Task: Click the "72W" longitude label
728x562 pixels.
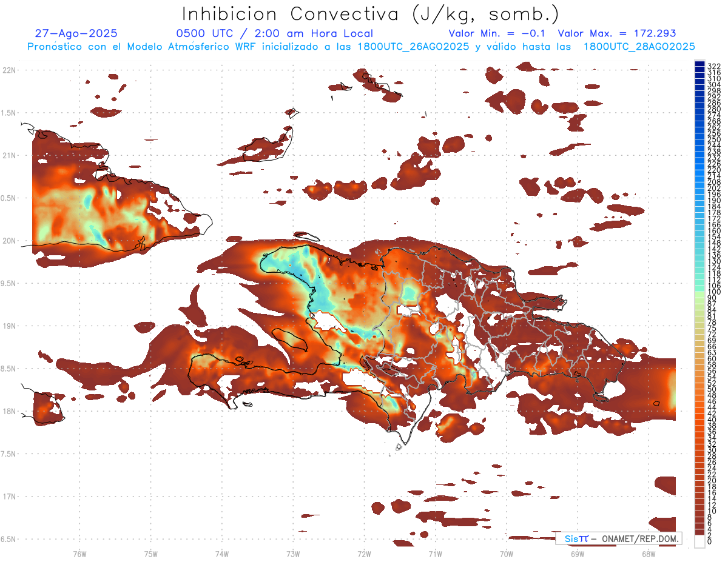Action: coord(364,554)
